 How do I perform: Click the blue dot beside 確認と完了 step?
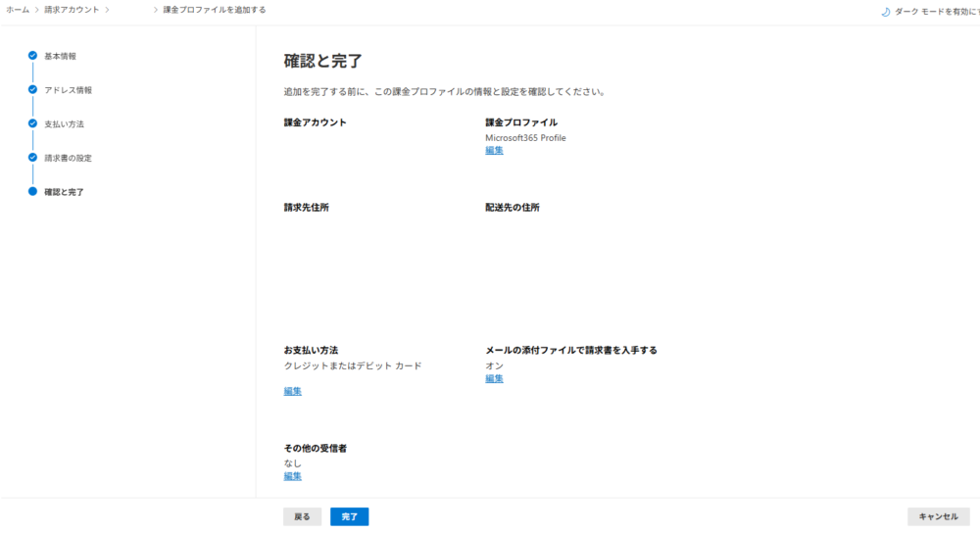pyautogui.click(x=32, y=192)
